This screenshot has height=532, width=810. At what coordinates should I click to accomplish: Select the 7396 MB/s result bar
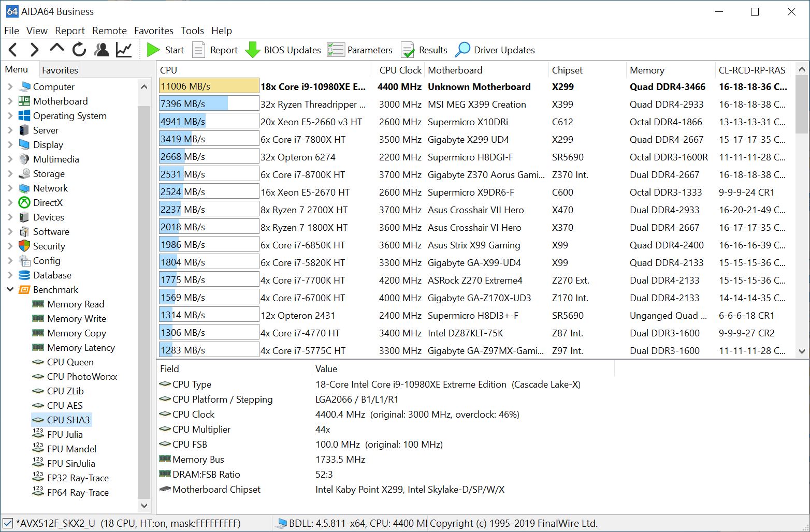point(209,104)
